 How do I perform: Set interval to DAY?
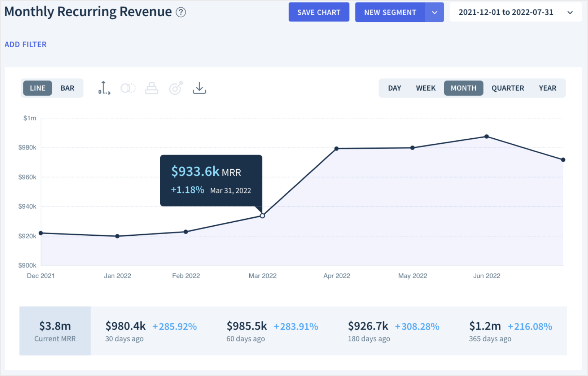click(394, 88)
